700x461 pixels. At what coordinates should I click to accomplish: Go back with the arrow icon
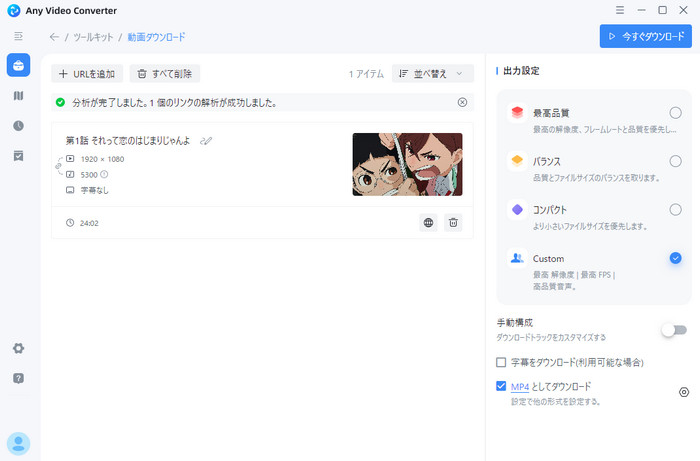(x=54, y=37)
